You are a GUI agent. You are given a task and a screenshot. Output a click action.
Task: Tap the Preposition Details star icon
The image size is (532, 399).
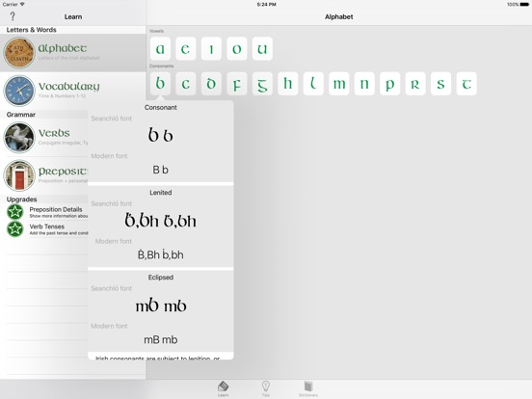(15, 212)
